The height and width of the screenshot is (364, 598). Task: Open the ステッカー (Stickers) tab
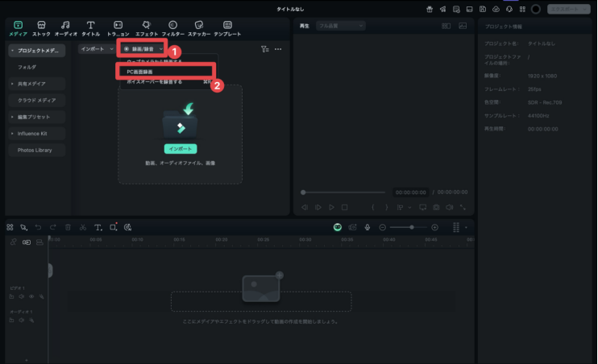(x=199, y=29)
